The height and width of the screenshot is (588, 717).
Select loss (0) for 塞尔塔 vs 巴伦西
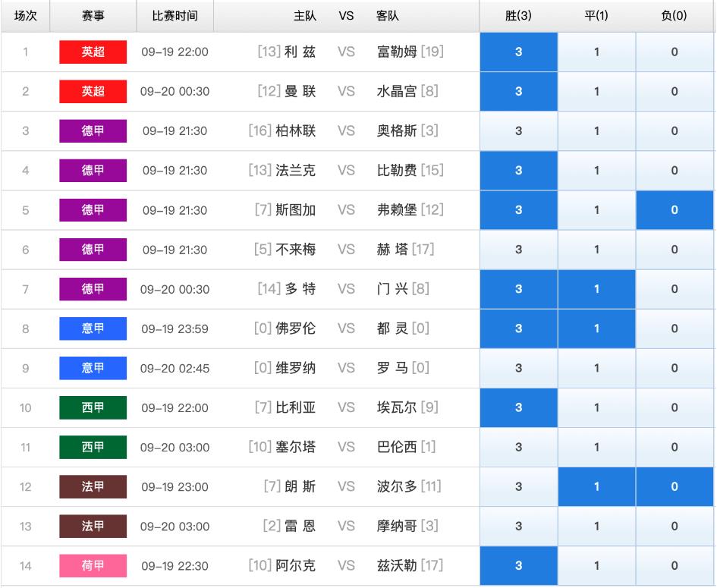tap(675, 447)
